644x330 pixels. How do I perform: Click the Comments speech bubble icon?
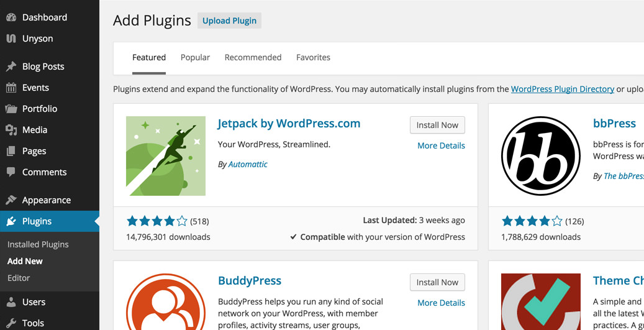click(11, 172)
